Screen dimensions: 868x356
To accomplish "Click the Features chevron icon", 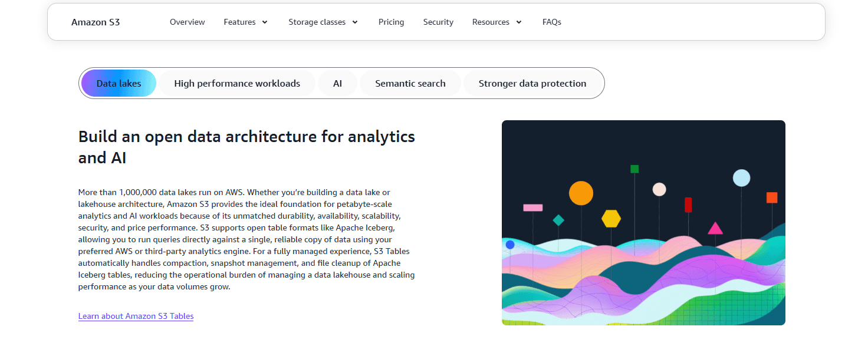I will 265,22.
